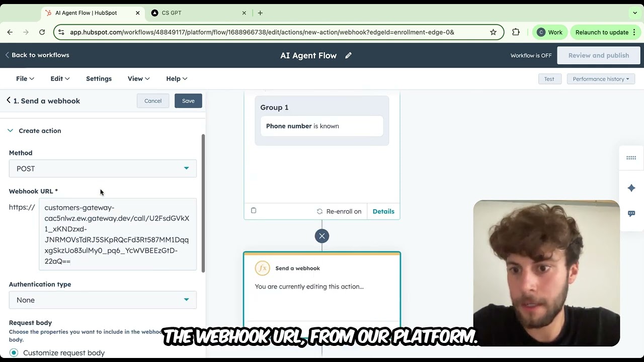Image resolution: width=644 pixels, height=362 pixels.
Task: Open the Settings menu item
Action: coord(99,78)
